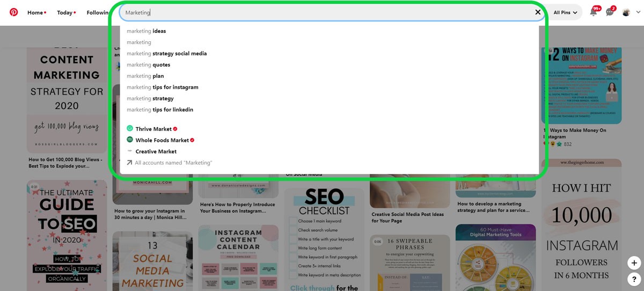The height and width of the screenshot is (291, 644).
Task: Open 'Here's How to Properly Introduce' title
Action: tap(238, 208)
